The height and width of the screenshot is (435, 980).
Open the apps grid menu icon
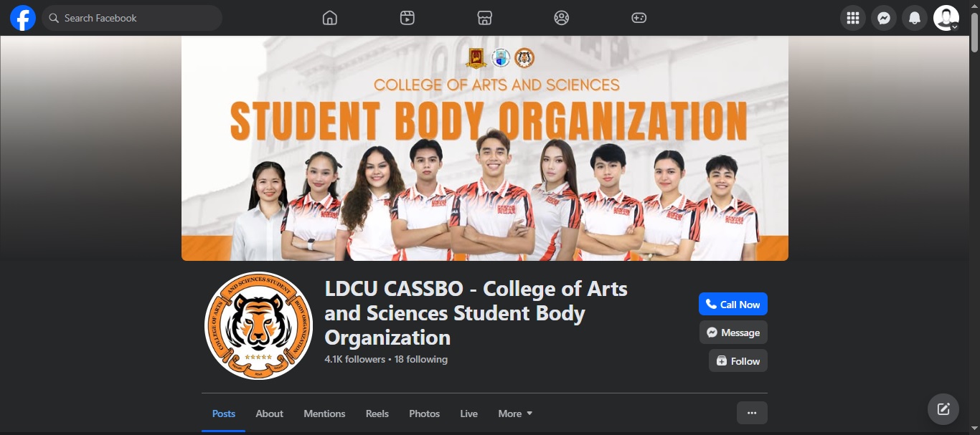click(853, 18)
